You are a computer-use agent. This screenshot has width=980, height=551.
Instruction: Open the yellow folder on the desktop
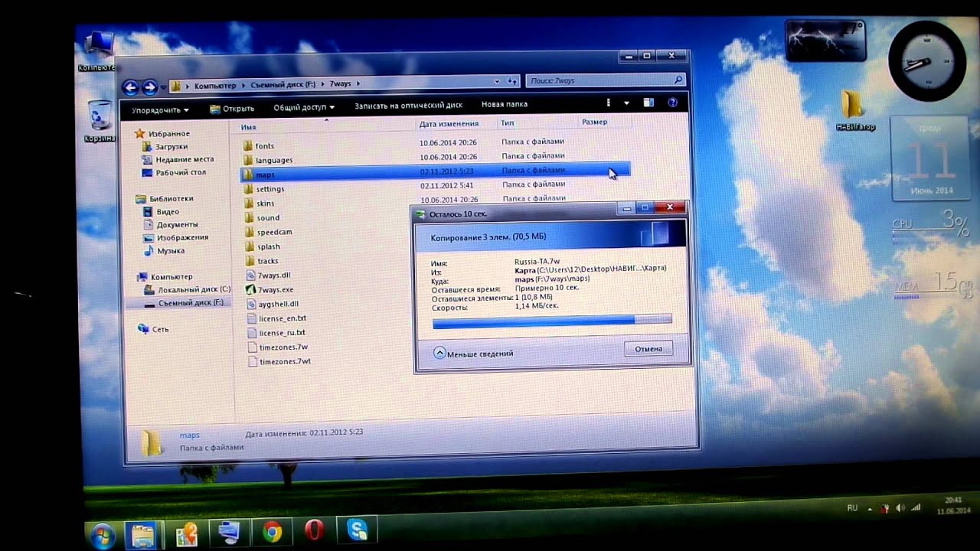(x=854, y=110)
